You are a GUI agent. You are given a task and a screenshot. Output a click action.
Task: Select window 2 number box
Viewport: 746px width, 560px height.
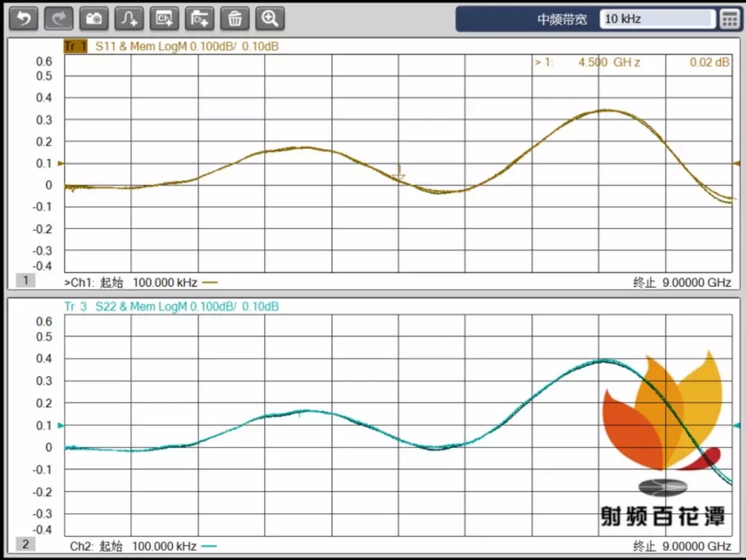(x=26, y=544)
